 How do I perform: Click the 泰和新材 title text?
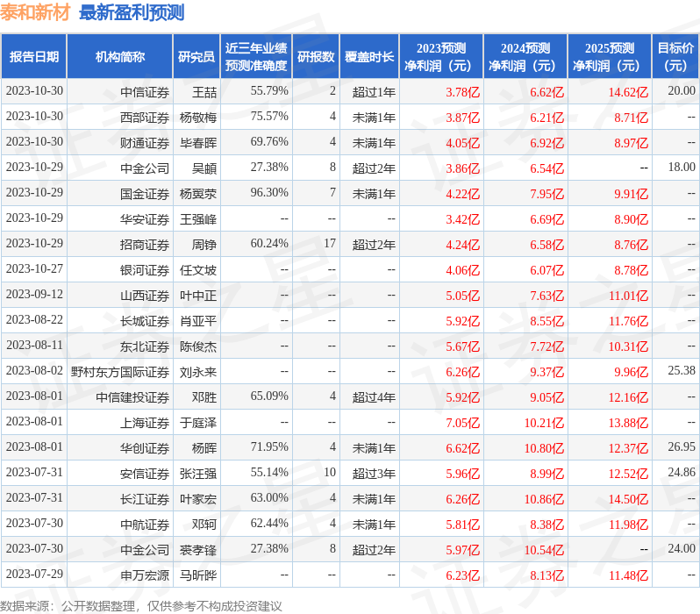coord(35,12)
